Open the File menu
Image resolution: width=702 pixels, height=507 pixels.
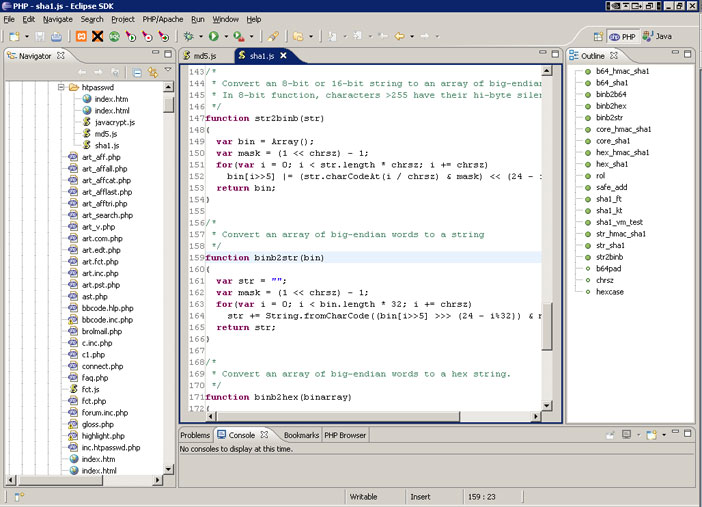[9, 19]
